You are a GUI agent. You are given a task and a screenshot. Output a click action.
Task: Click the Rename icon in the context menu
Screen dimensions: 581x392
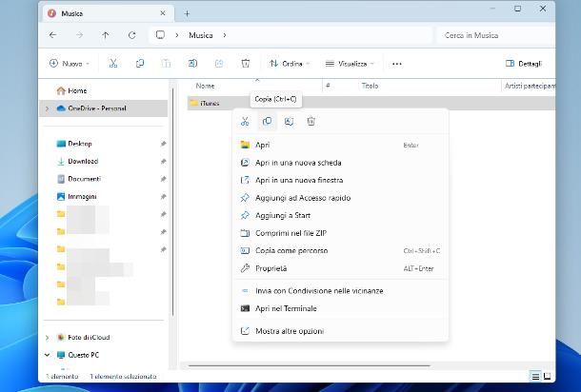tap(289, 121)
